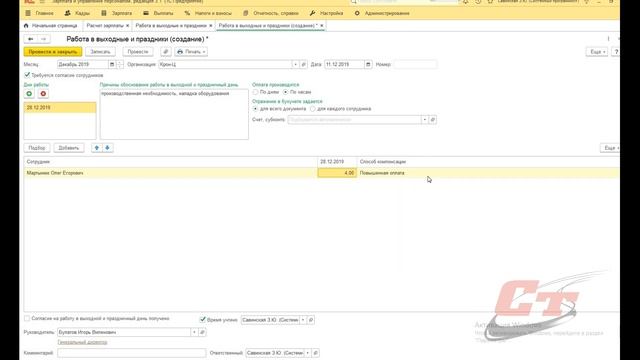Image resolution: width=640 pixels, height=360 pixels.
Task: Click the Комментарий input field
Action: pyautogui.click(x=131, y=353)
